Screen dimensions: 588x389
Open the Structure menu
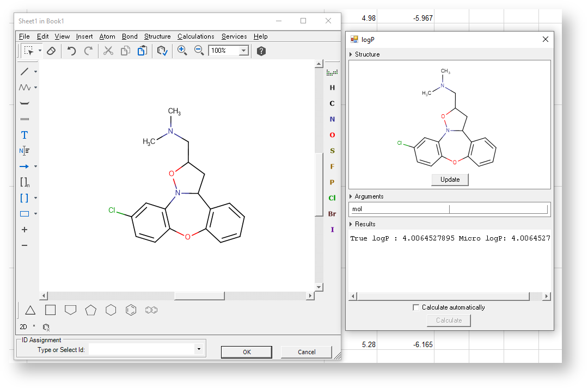[157, 36]
